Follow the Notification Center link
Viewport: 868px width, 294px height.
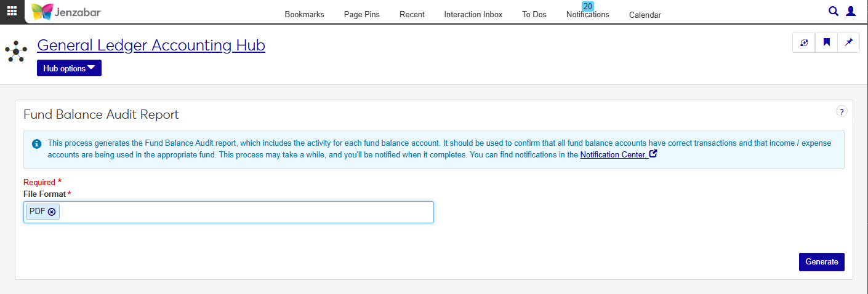click(613, 154)
